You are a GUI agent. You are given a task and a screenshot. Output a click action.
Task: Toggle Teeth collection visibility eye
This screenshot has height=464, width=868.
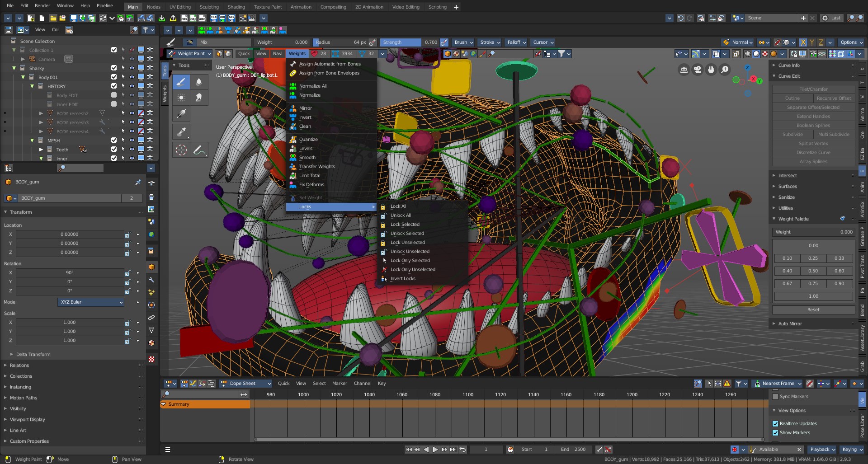coord(132,150)
